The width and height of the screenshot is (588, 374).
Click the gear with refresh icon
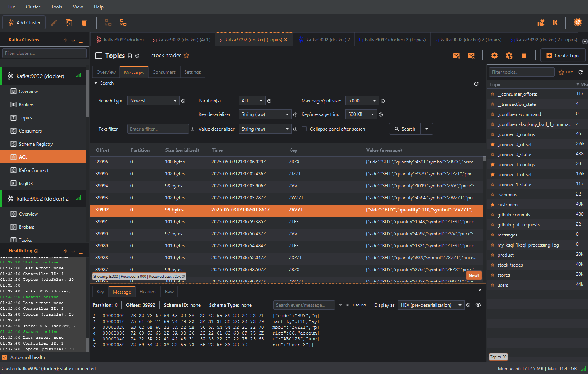pyautogui.click(x=509, y=56)
